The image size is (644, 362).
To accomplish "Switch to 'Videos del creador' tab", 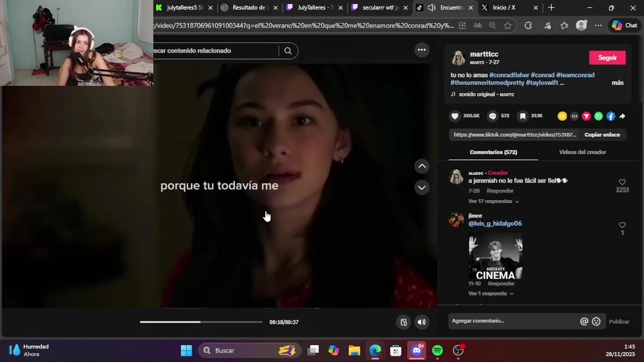I will (x=583, y=152).
